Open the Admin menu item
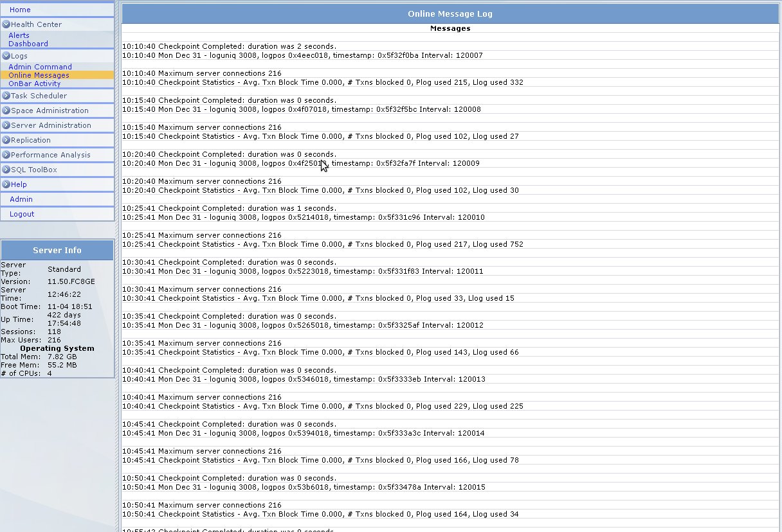The width and height of the screenshot is (782, 532). (21, 199)
